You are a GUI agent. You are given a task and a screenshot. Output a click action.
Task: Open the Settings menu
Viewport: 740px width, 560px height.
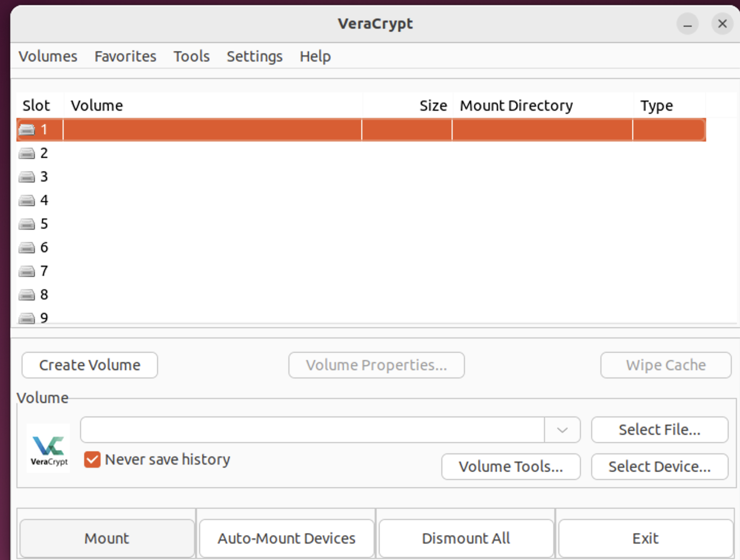coord(255,56)
